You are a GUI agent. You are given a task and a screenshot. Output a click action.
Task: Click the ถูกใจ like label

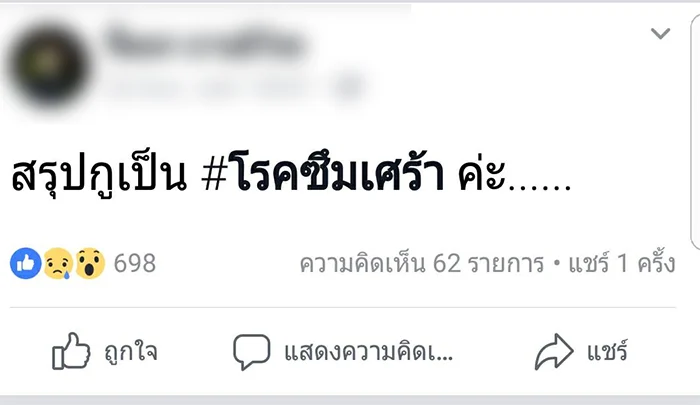131,352
